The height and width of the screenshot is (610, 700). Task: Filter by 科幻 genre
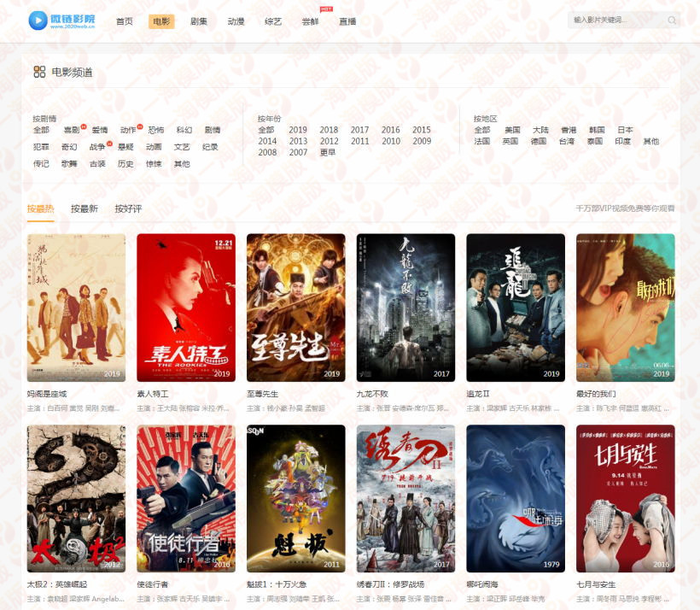click(184, 130)
